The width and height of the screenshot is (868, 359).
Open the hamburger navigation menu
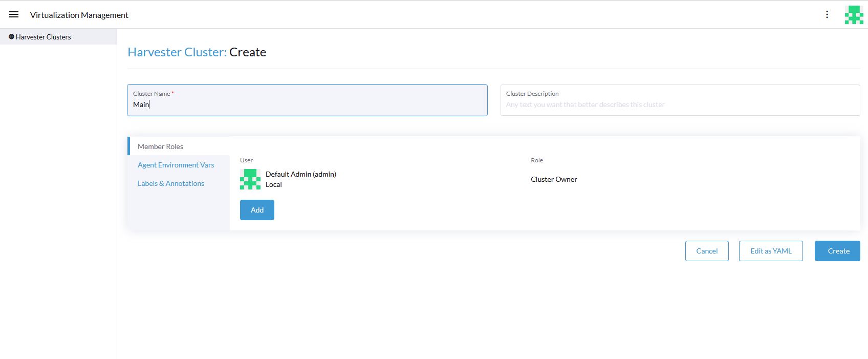tap(14, 14)
